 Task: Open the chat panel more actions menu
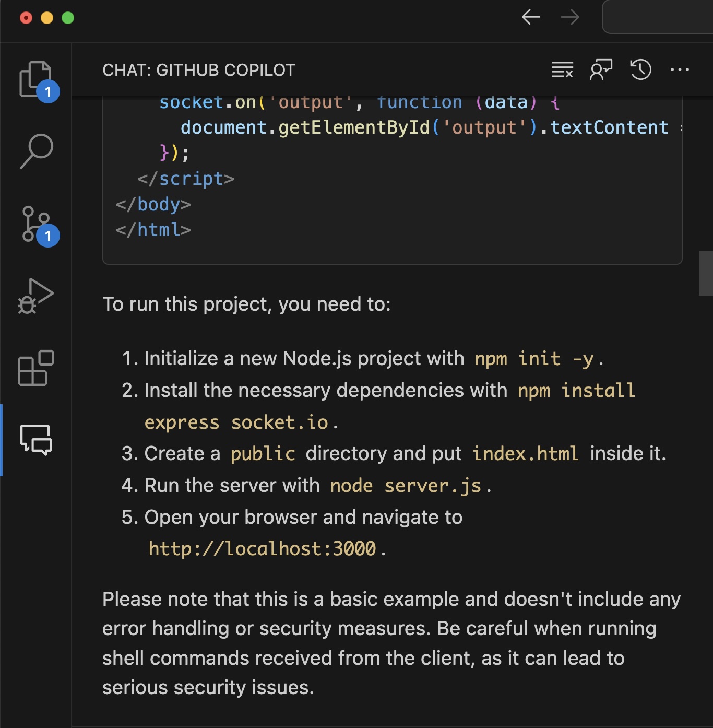[680, 69]
